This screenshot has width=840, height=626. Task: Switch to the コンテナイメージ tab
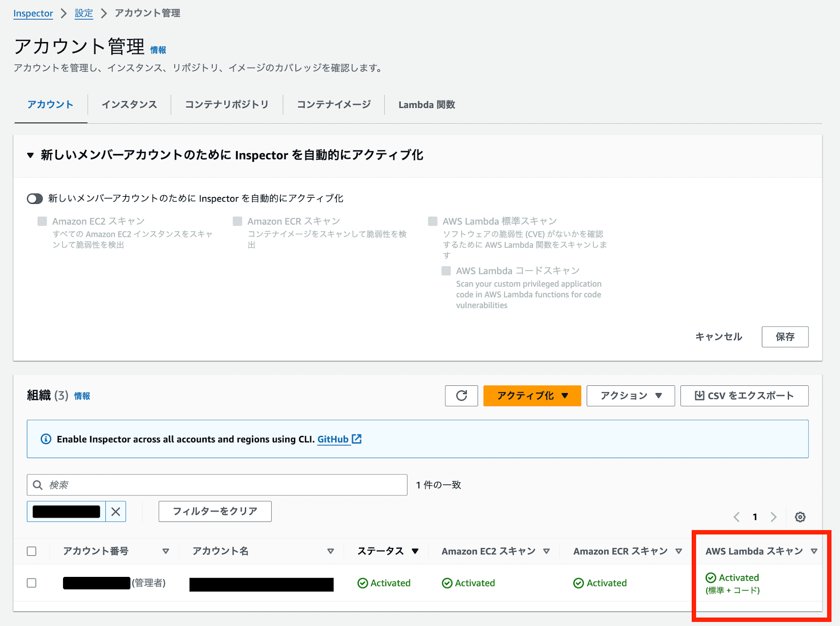[334, 105]
